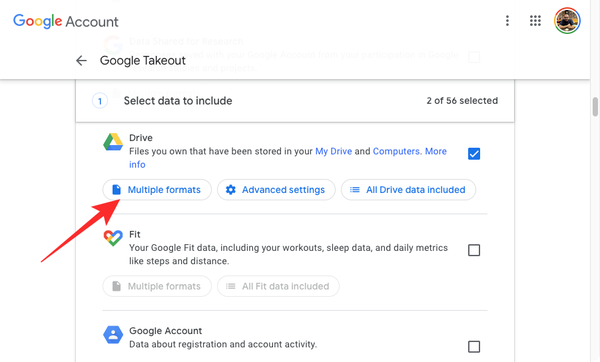Click the file icon in Drive Multiple formats
The height and width of the screenshot is (362, 600).
(x=116, y=190)
